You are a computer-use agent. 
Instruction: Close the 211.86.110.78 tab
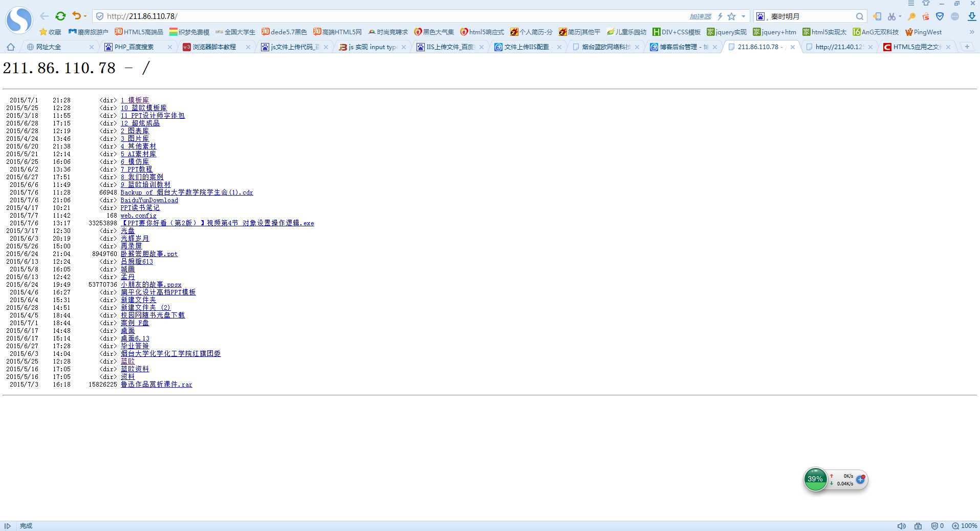(x=792, y=47)
